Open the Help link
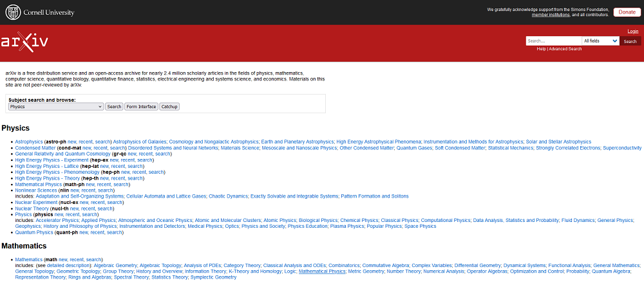This screenshot has height=285, width=644. (542, 49)
